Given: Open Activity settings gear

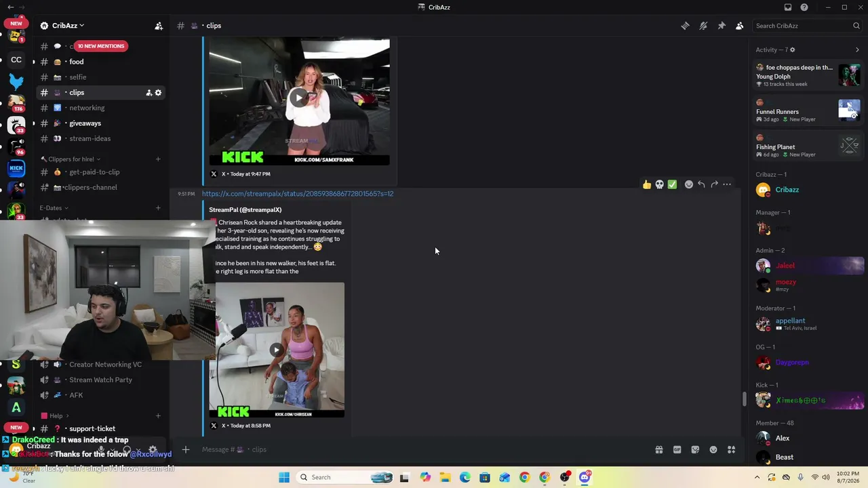Looking at the screenshot, I should pos(792,50).
